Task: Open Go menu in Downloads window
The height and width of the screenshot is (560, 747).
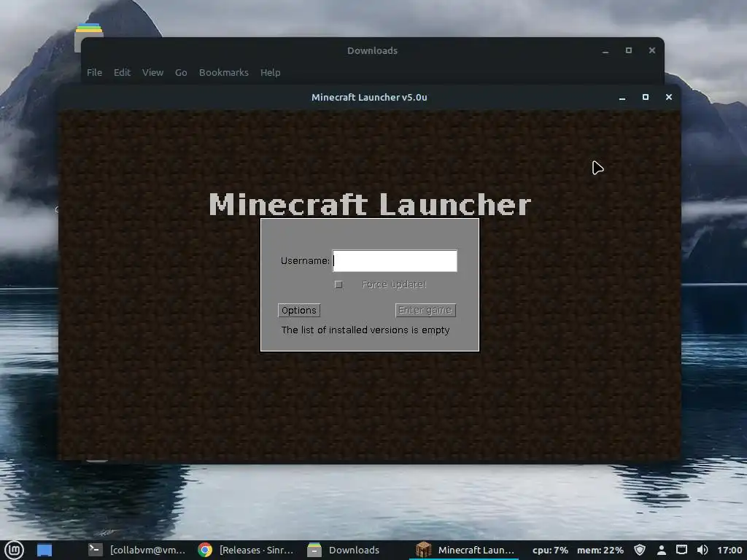Action: click(181, 72)
